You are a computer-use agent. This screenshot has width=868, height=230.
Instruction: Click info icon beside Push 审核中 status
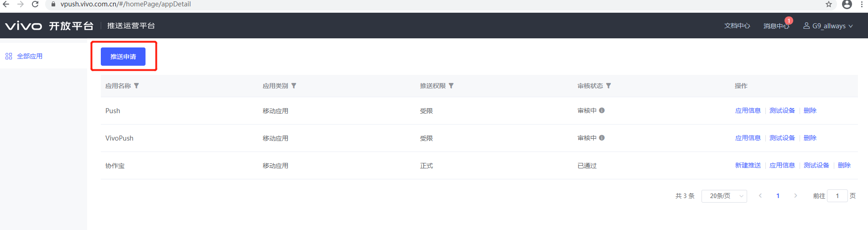(x=602, y=110)
